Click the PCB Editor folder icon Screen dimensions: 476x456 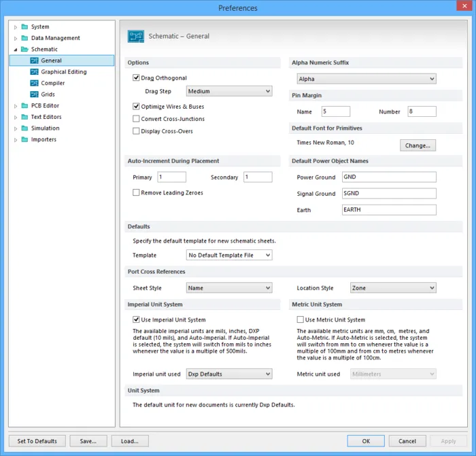24,106
